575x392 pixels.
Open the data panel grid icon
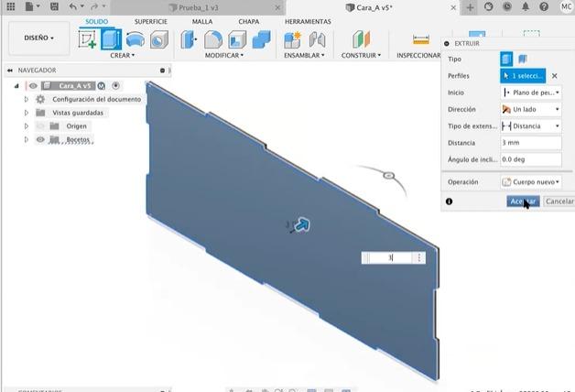coord(11,6)
